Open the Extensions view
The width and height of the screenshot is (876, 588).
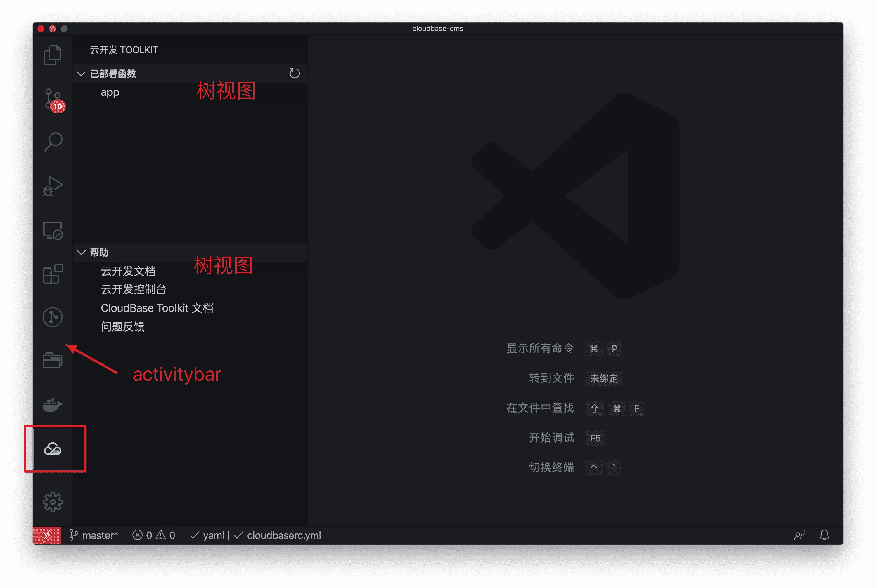(53, 273)
